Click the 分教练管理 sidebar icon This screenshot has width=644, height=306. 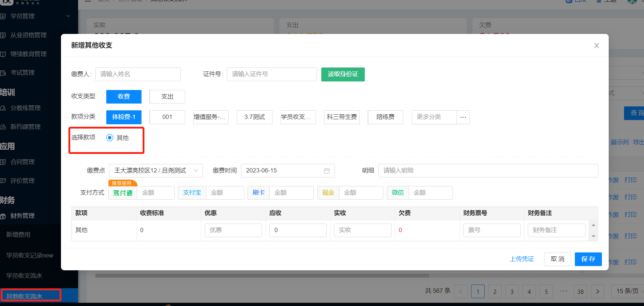3,108
